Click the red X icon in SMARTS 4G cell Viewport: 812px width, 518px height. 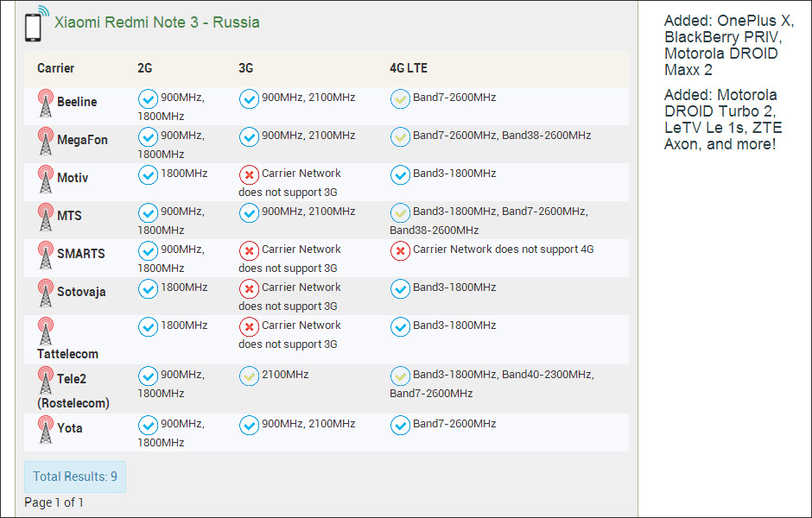tap(400, 250)
